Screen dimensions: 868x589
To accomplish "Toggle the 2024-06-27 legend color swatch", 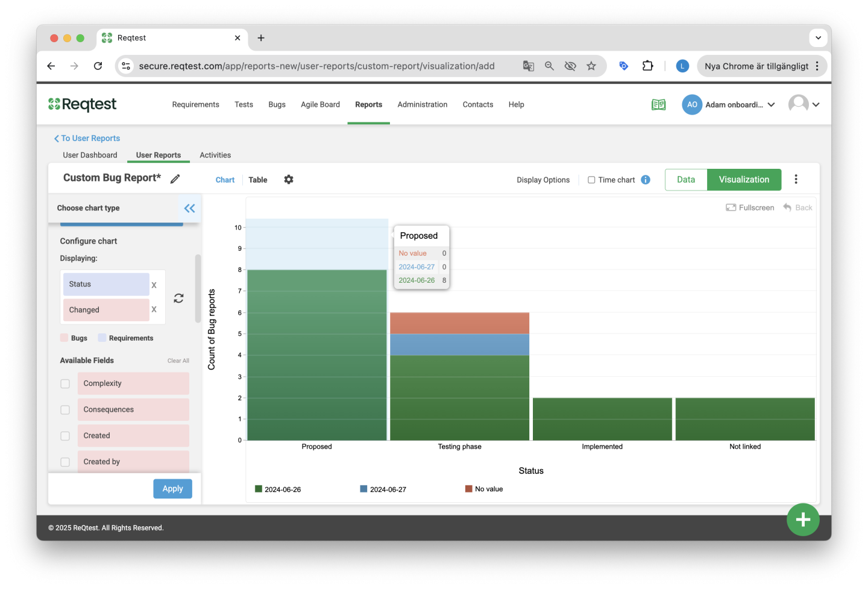I will [363, 489].
